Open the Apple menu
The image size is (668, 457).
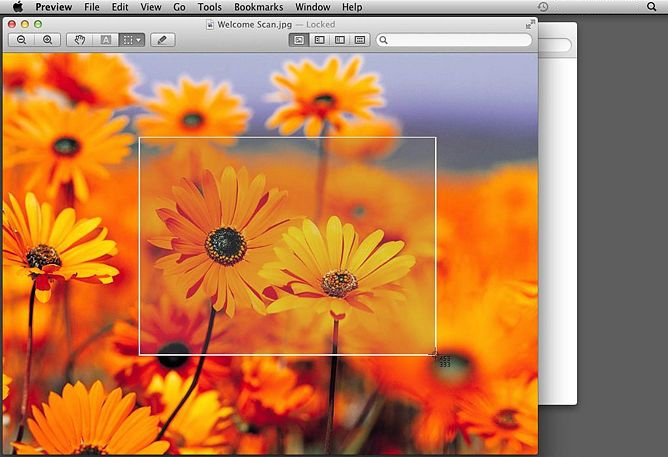tap(18, 7)
